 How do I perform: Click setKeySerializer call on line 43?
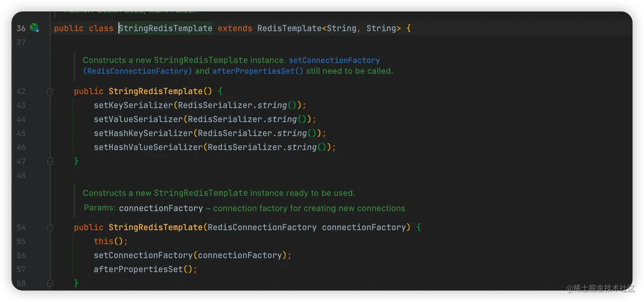pyautogui.click(x=133, y=105)
